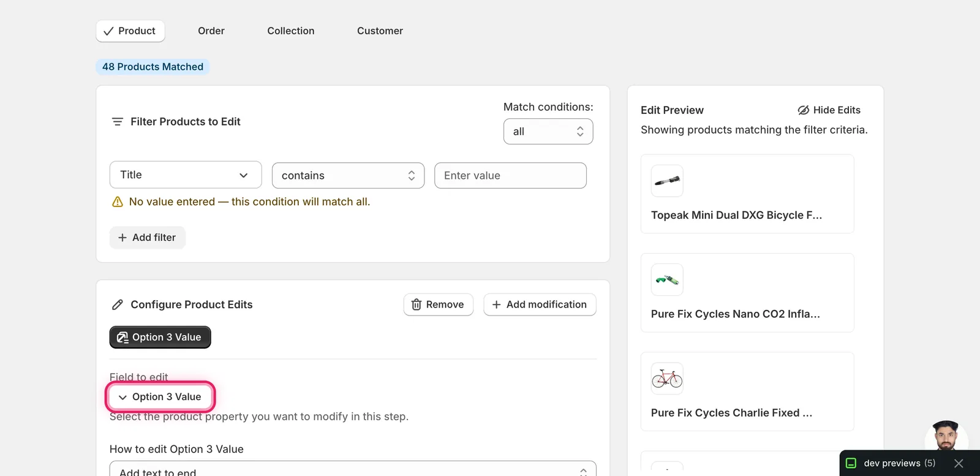Open the dev previews panel

pyautogui.click(x=899, y=463)
